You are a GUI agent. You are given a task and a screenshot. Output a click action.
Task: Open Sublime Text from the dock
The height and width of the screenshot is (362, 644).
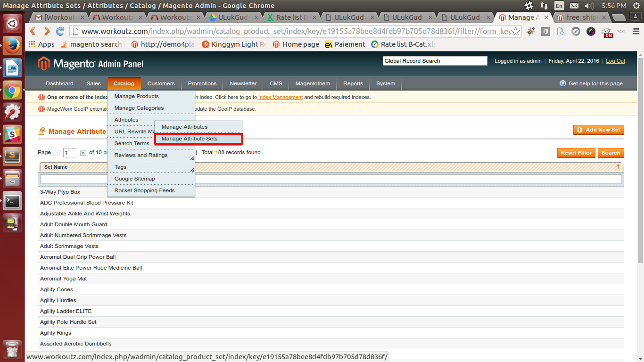coord(12,156)
